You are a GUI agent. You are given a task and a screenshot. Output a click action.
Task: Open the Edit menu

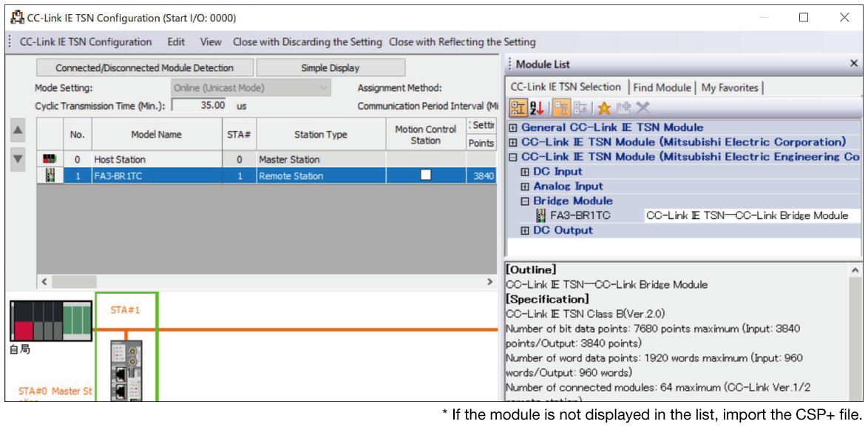(x=176, y=42)
